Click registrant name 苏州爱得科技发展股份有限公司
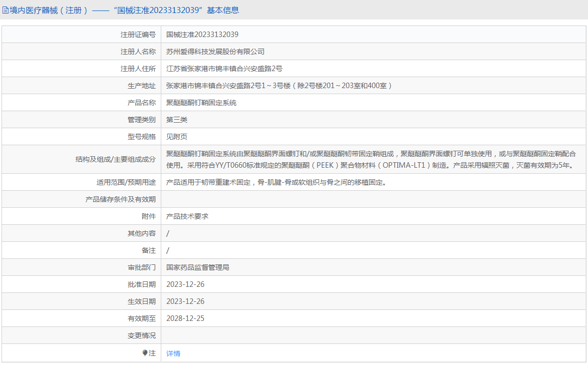 tap(215, 52)
